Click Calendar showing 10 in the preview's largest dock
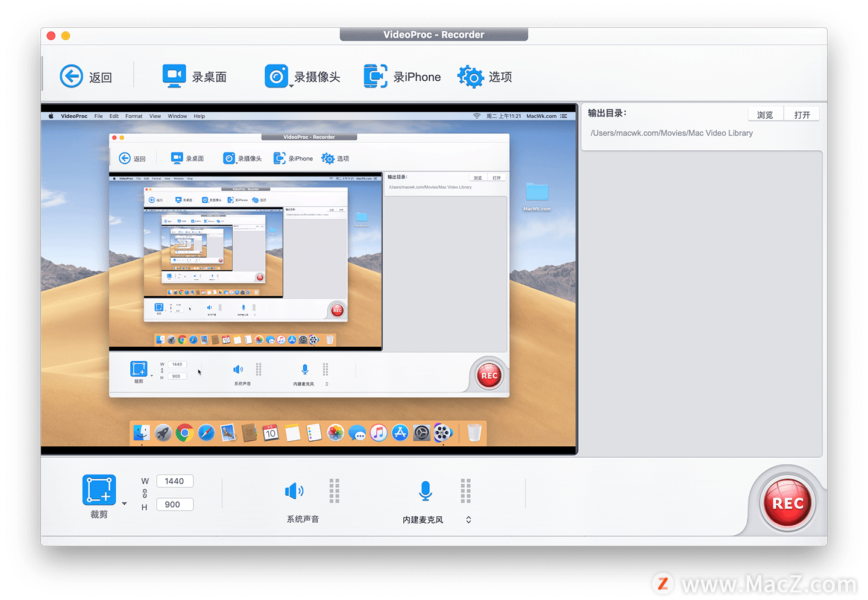 [271, 432]
